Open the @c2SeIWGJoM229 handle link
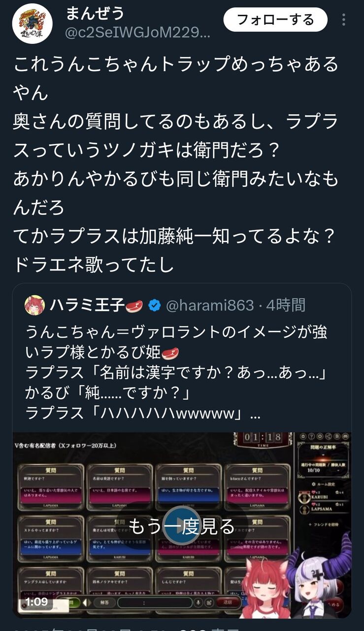This screenshot has width=364, height=631. (x=138, y=33)
